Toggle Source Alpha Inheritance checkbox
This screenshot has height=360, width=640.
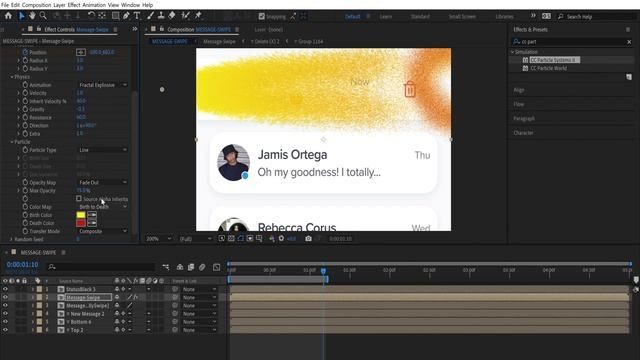79,198
